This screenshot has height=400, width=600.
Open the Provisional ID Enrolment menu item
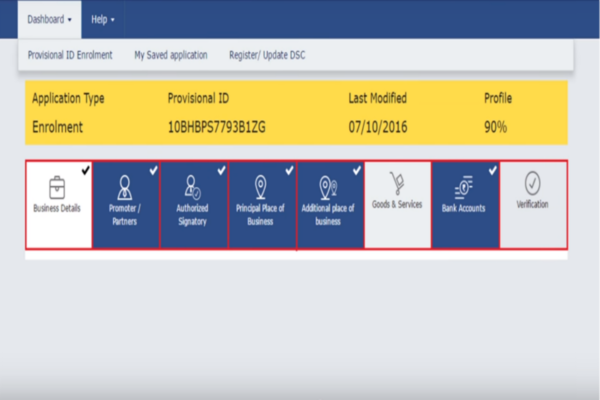click(70, 55)
